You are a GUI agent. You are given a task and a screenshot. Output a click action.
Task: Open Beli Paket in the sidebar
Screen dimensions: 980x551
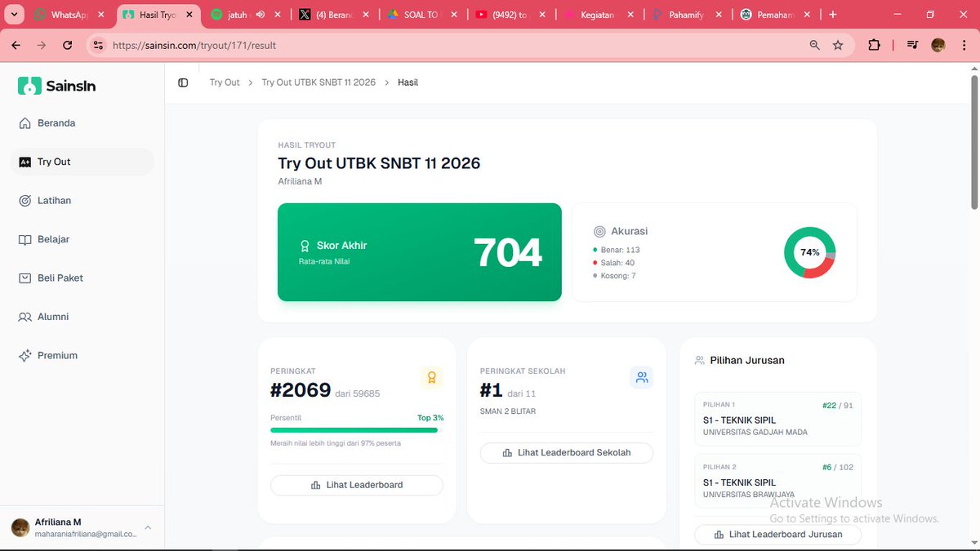(82, 278)
